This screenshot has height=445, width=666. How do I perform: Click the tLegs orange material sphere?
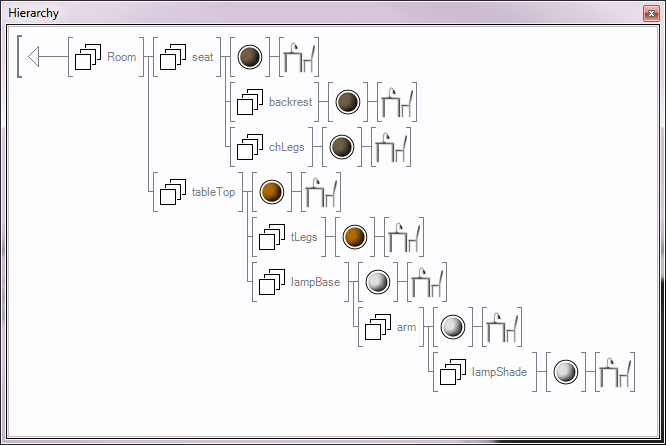(x=355, y=237)
